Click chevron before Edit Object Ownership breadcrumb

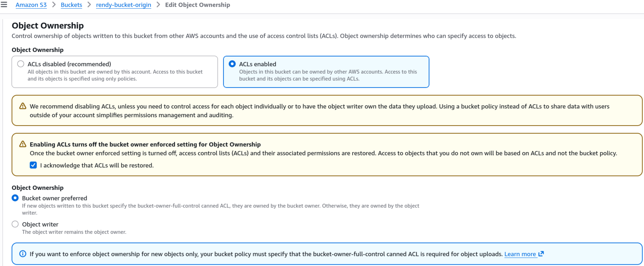158,5
